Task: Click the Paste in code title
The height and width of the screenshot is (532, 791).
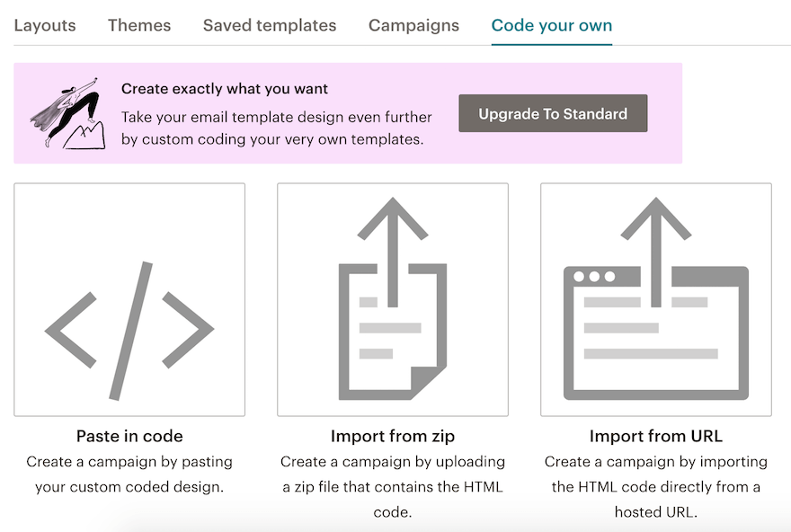Action: point(129,437)
